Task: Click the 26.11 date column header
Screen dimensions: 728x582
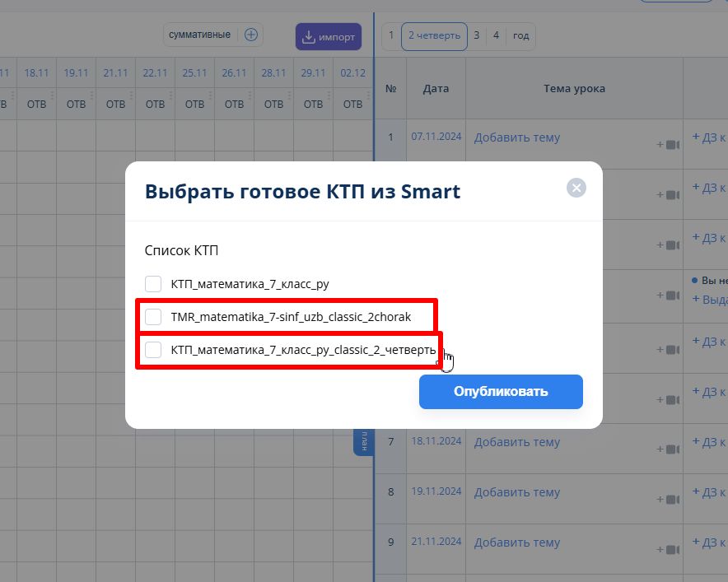Action: (x=234, y=73)
